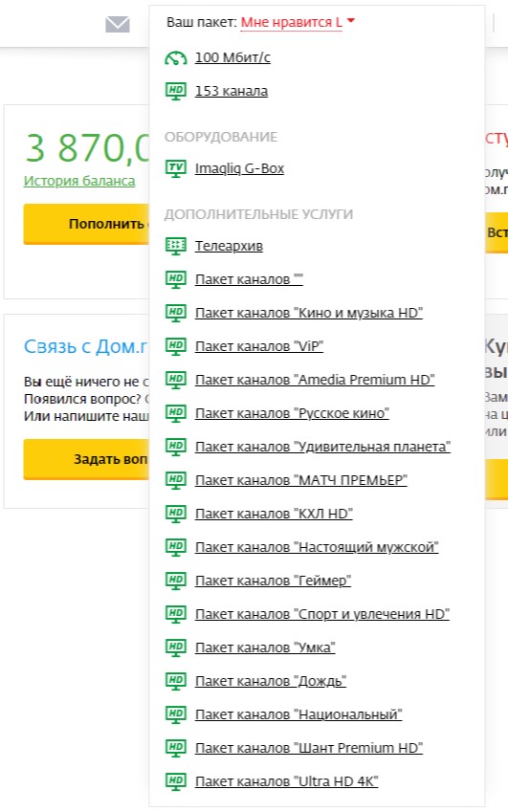The width and height of the screenshot is (508, 812).
Task: Open the Пакет каналов "" link
Action: coord(249,279)
